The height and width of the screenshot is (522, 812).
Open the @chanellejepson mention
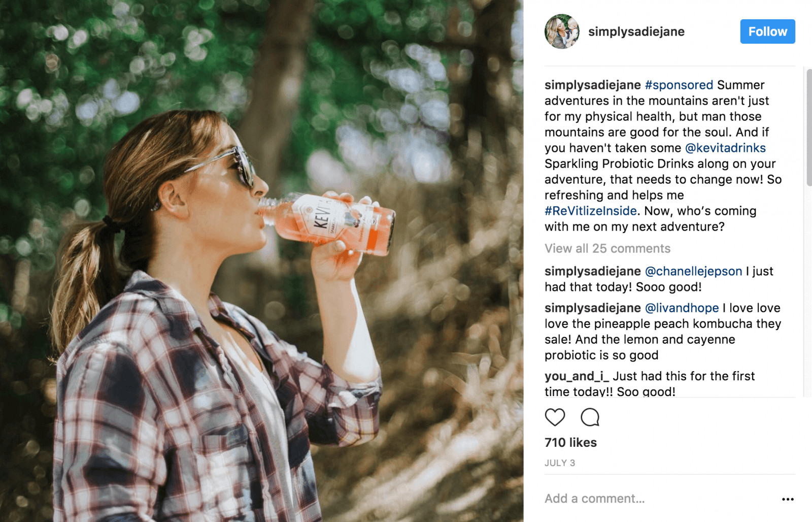click(x=692, y=271)
